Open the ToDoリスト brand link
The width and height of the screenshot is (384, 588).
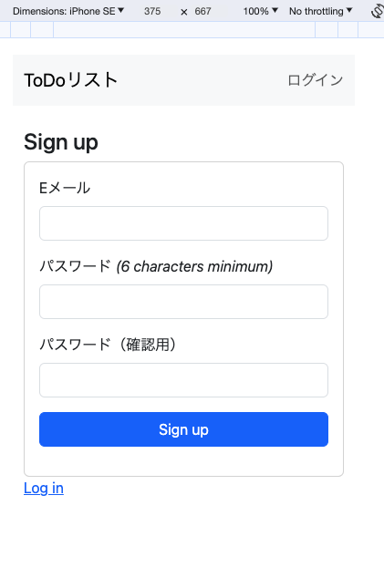point(70,80)
